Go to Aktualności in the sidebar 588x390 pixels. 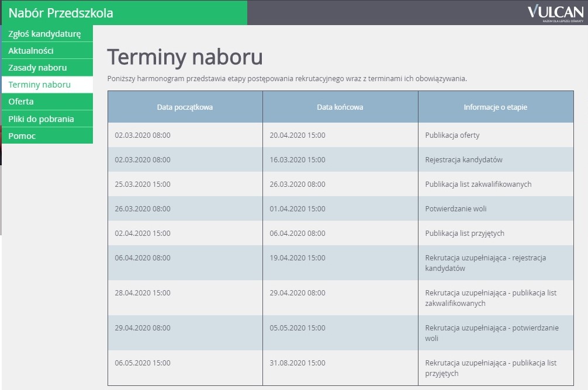(31, 51)
